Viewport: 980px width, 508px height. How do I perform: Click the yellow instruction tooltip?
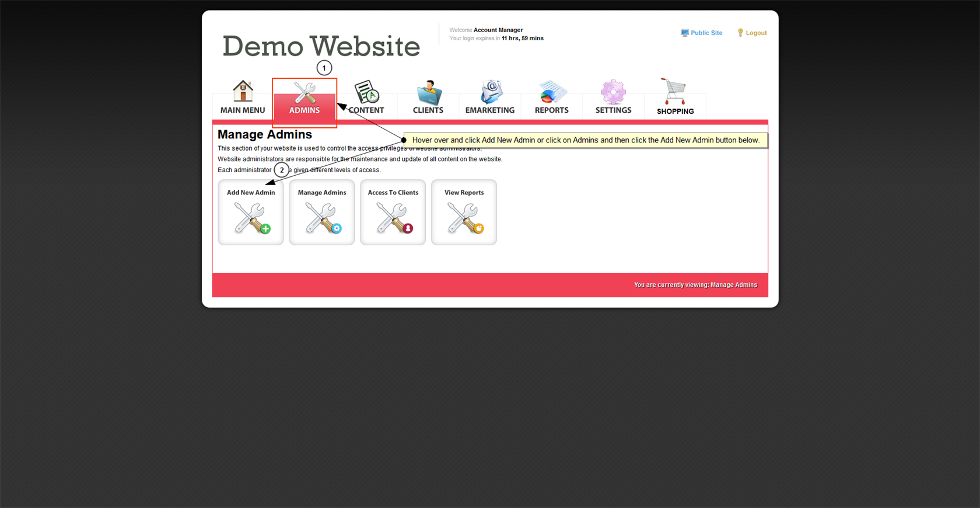[x=586, y=140]
